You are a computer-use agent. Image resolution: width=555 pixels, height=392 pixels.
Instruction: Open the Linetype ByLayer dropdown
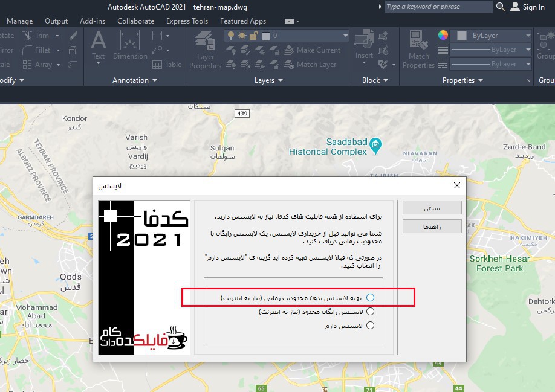[528, 64]
